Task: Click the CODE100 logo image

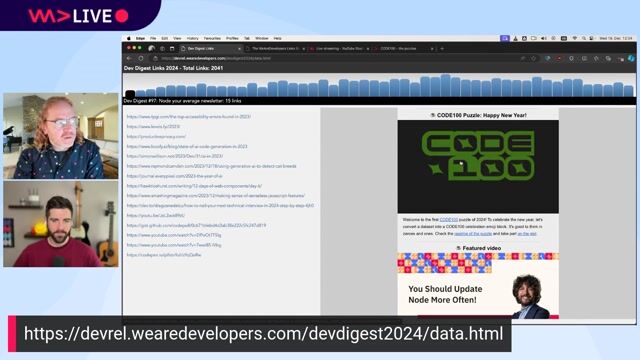Action: [478, 167]
